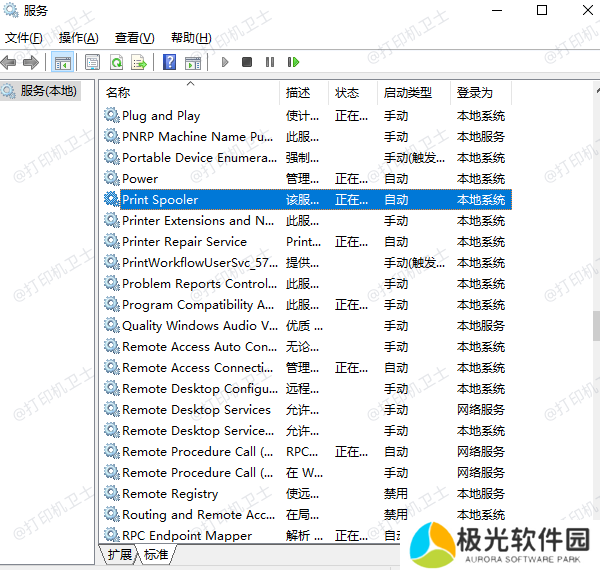This screenshot has width=600, height=570.
Task: Select the Remote Desktop Services name
Action: (x=196, y=410)
